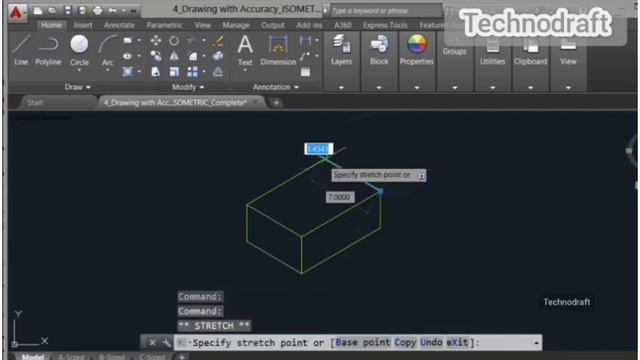Viewport: 640px width, 360px height.
Task: Select the Array tool in Modify panel
Action: (x=192, y=72)
